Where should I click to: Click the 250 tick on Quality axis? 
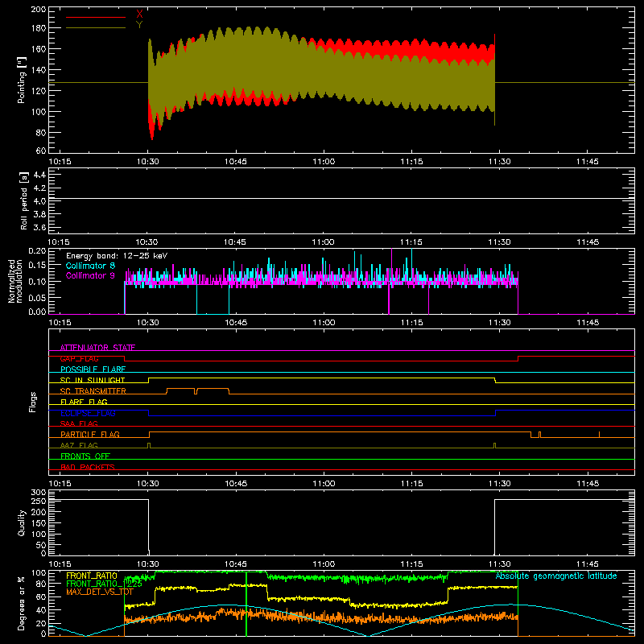(x=39, y=502)
